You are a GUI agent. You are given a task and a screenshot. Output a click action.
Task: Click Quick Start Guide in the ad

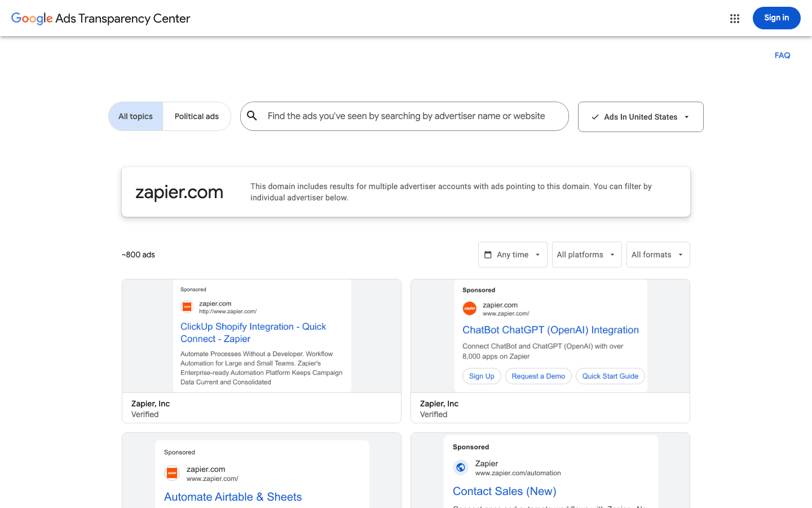(610, 376)
